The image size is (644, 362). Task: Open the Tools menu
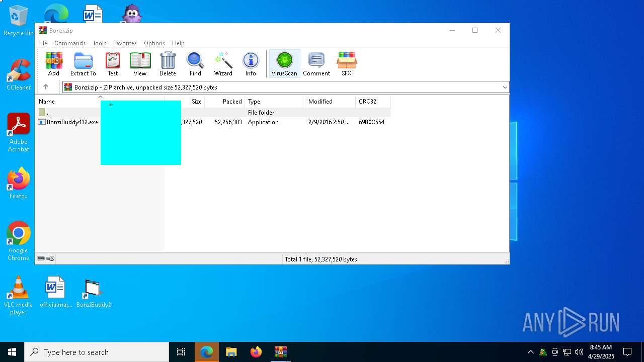click(x=99, y=43)
